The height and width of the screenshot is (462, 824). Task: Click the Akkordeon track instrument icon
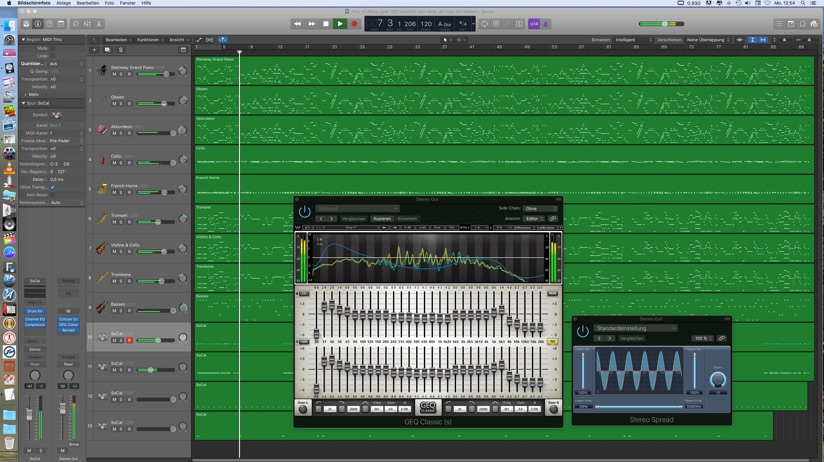(102, 129)
